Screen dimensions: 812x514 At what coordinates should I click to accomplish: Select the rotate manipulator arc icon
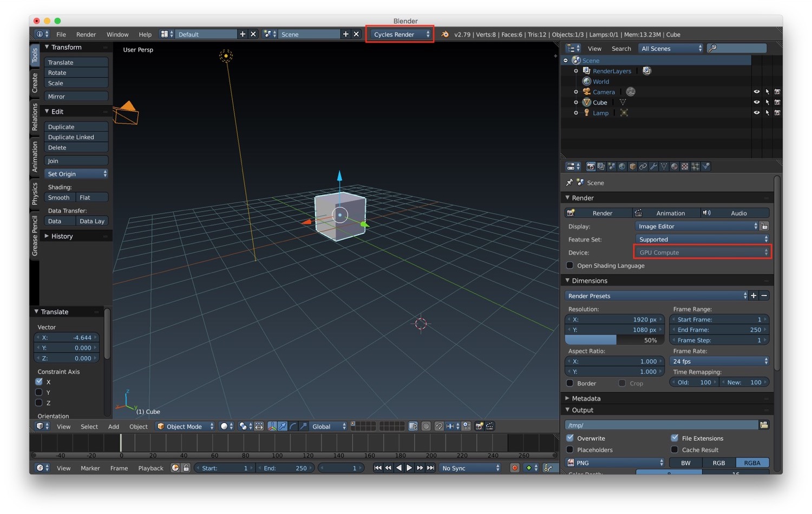click(x=293, y=426)
